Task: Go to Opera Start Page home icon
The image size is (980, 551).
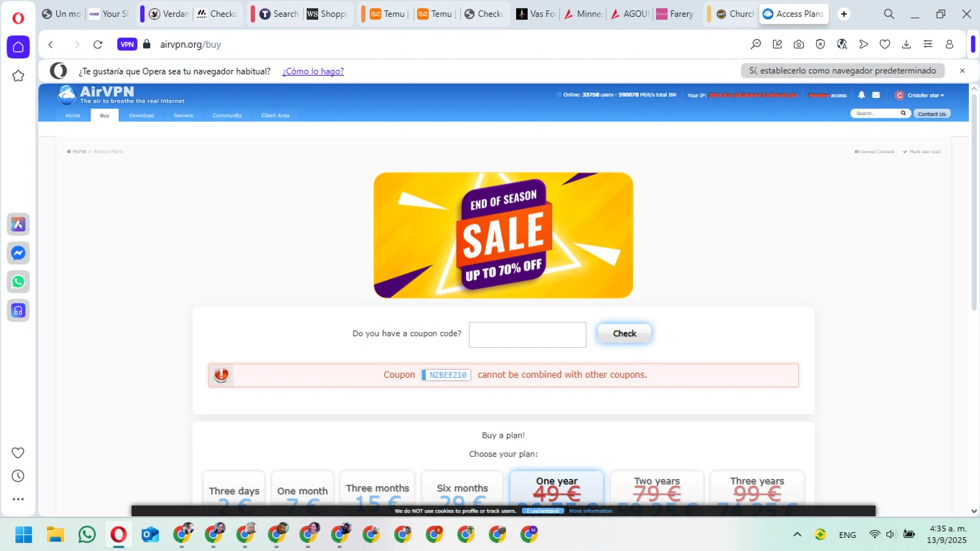Action: point(18,47)
